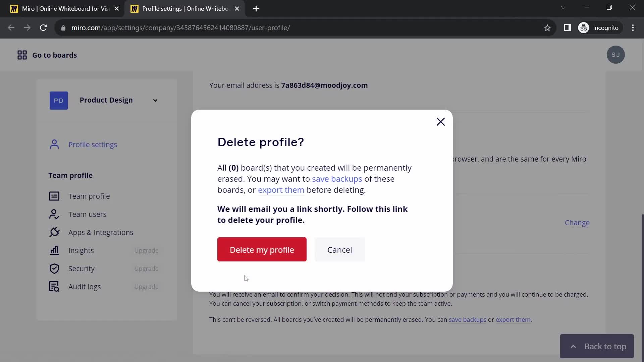Image resolution: width=644 pixels, height=362 pixels.
Task: Click the Apps & Integrations icon
Action: (54, 232)
